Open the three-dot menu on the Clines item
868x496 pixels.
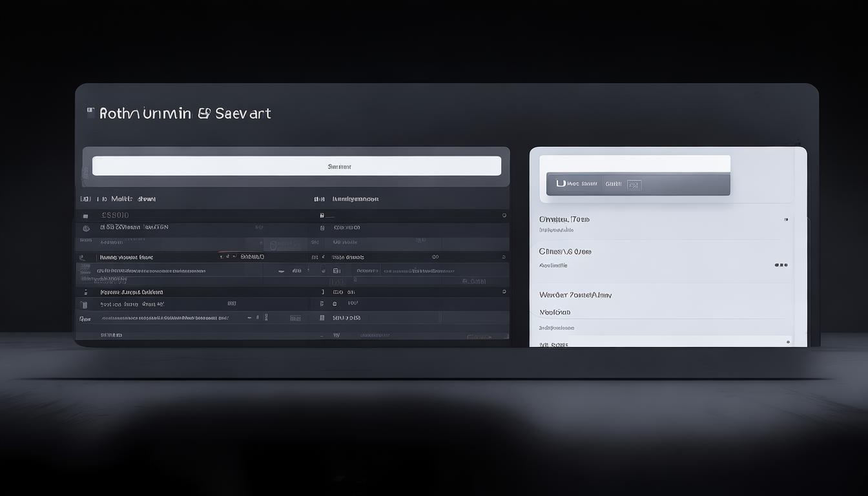click(x=780, y=265)
